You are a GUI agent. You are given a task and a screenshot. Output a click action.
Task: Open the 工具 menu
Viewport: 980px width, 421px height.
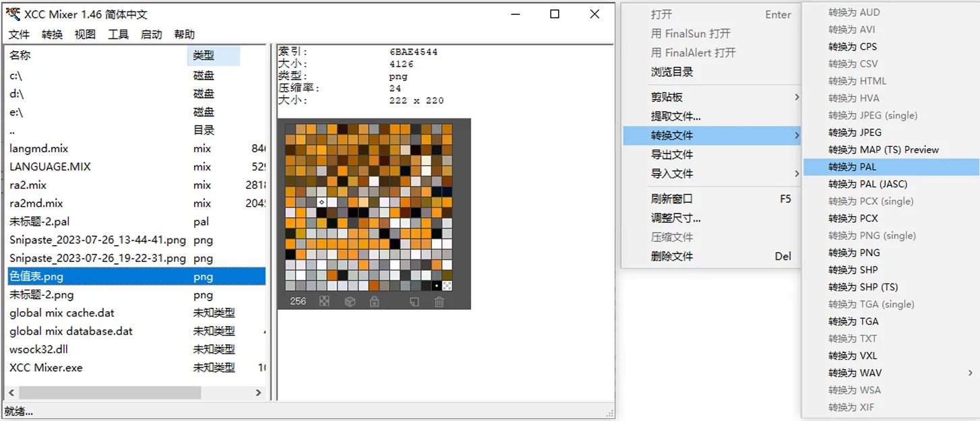point(118,34)
